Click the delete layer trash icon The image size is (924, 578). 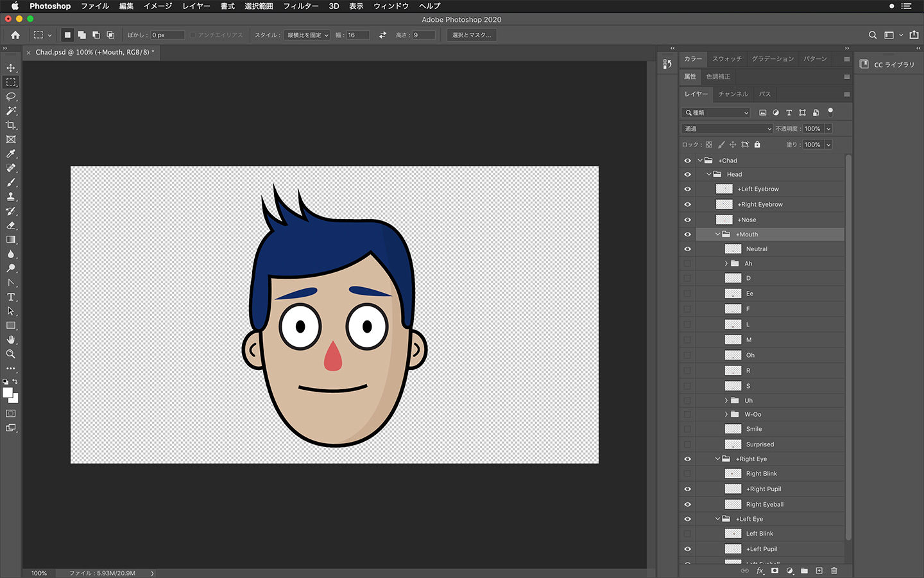coord(834,570)
